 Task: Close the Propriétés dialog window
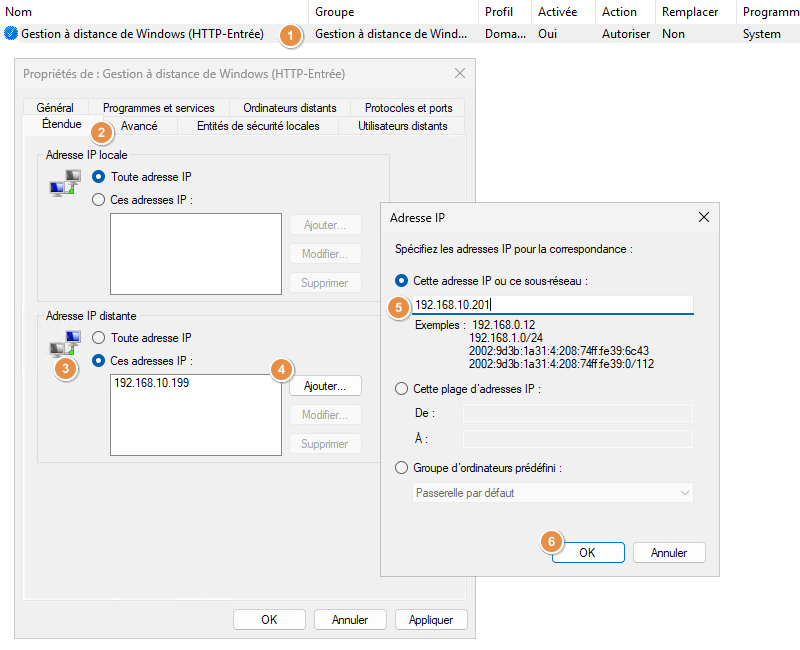460,73
